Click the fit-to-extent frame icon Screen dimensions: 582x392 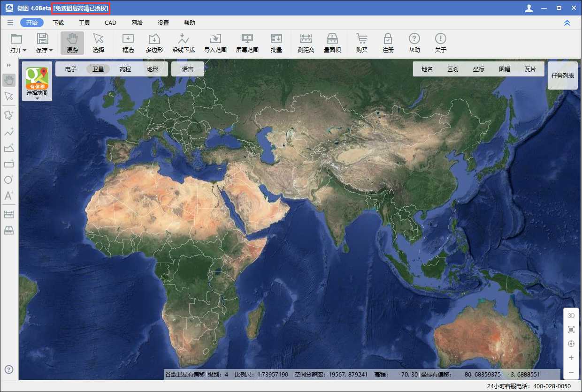tap(571, 330)
